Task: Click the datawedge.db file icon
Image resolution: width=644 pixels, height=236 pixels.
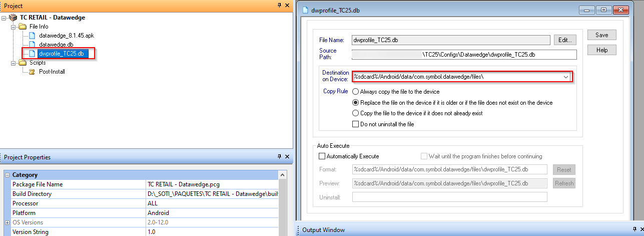Action: click(x=32, y=45)
